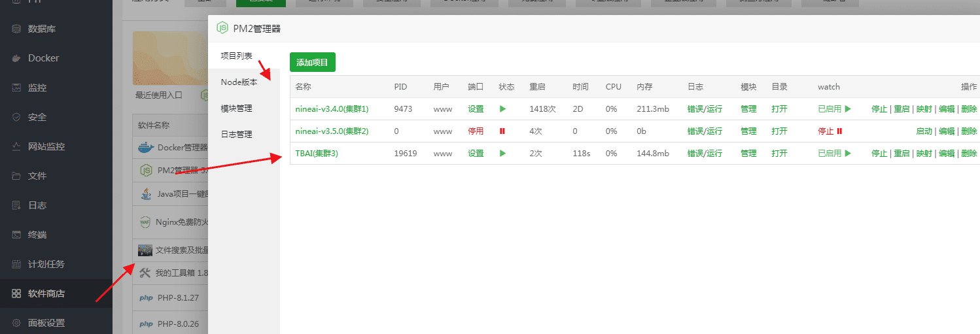
Task: Click 管理 modules for nineai-v3.4.0
Action: (748, 109)
